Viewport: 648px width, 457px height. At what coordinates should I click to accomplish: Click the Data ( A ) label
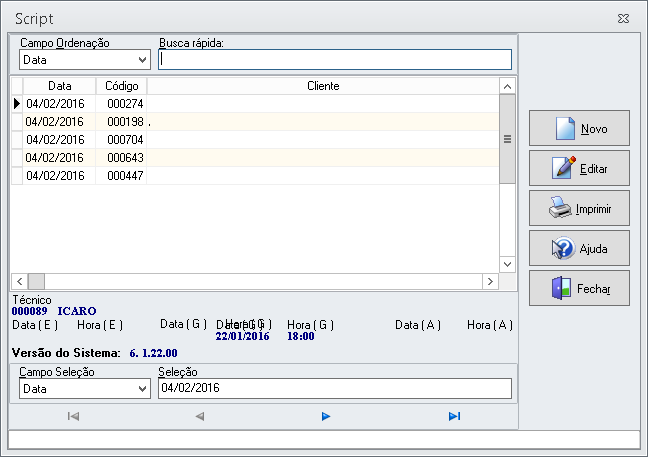coord(418,325)
